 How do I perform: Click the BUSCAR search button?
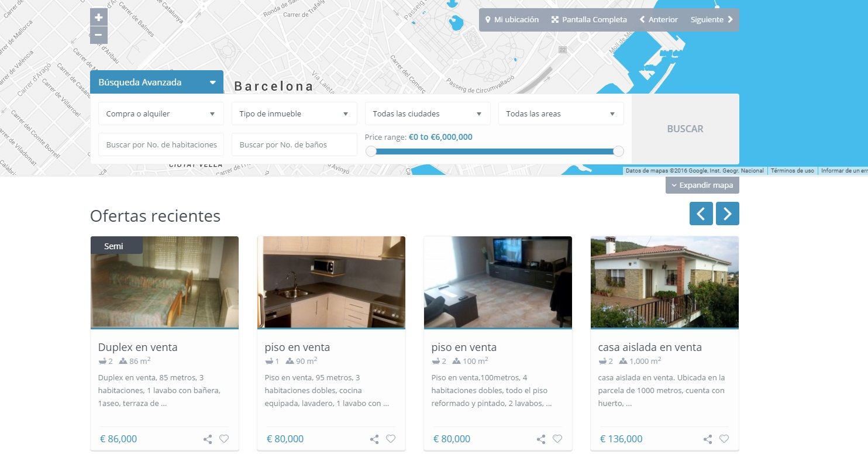tap(686, 129)
